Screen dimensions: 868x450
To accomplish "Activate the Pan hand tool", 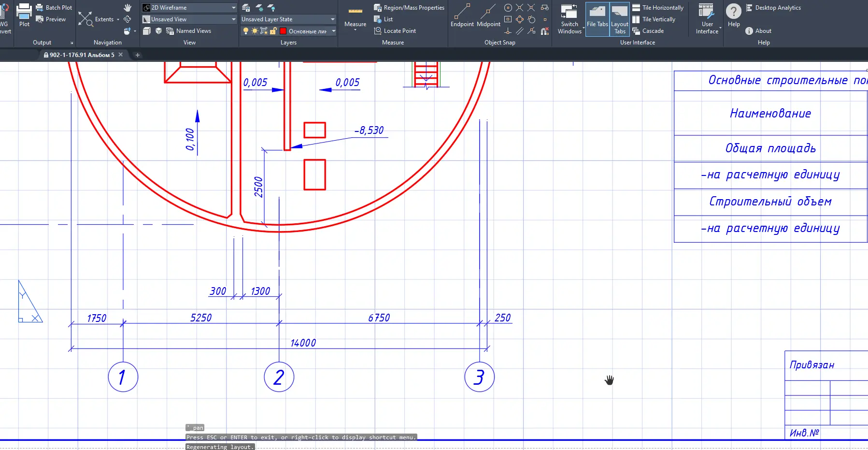I will click(128, 8).
